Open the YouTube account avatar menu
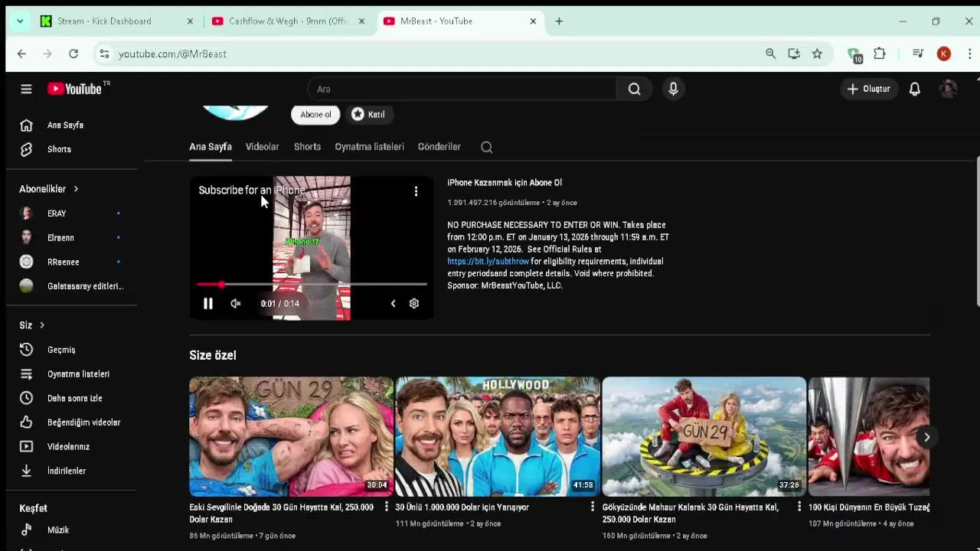The width and height of the screenshot is (980, 551). 948,89
